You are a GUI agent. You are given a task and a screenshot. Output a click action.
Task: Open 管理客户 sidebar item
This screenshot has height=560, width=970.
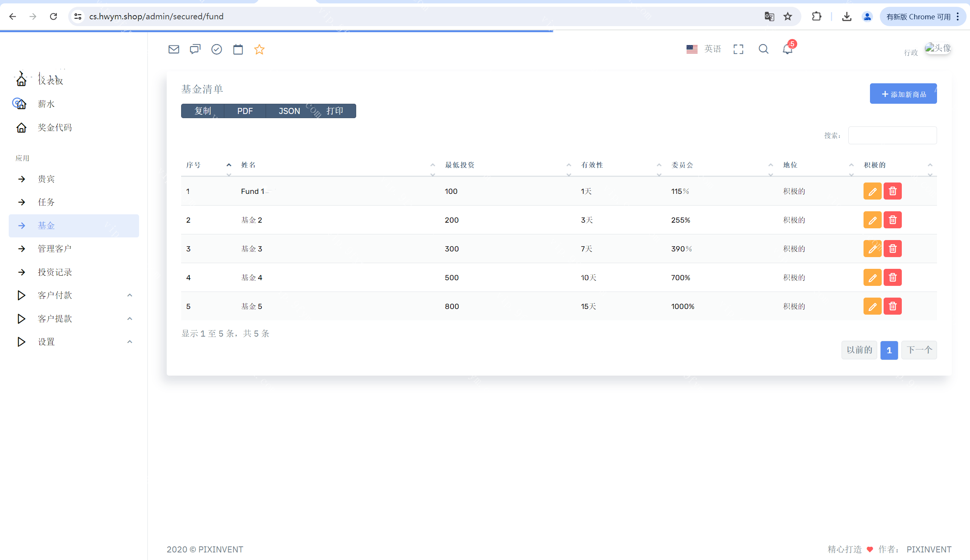(x=55, y=248)
